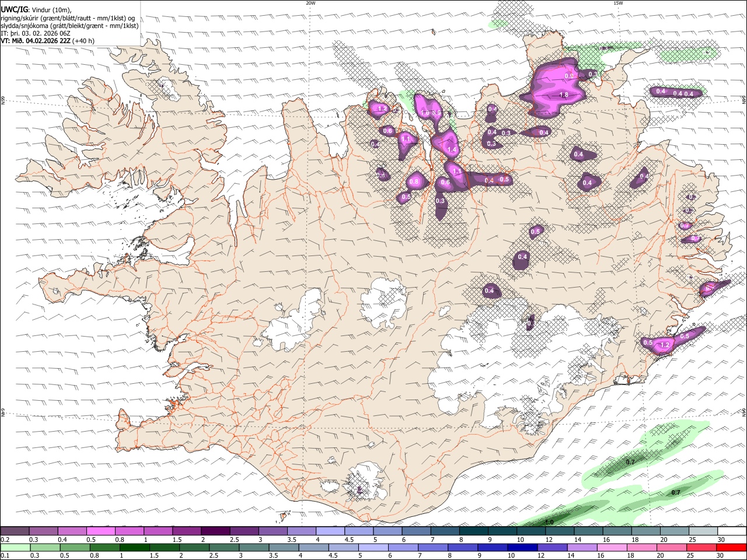The image size is (747, 560).
Task: Click the '15W' longitude label
Action: pyautogui.click(x=618, y=3)
